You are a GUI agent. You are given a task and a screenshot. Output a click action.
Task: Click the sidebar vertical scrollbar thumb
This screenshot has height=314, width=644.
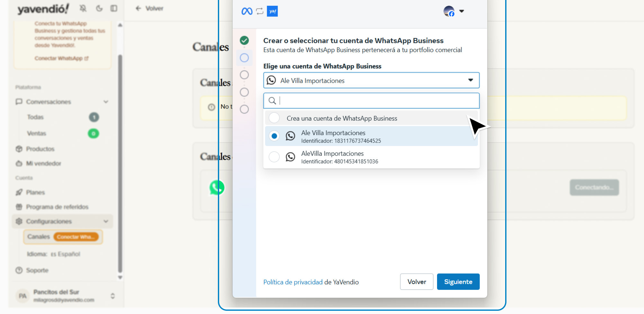tap(120, 164)
